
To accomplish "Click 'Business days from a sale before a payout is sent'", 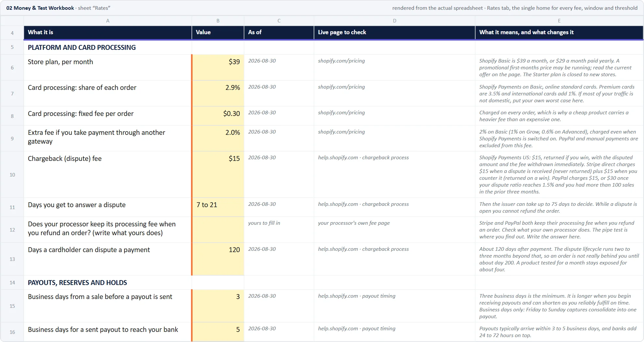I will pyautogui.click(x=100, y=297).
